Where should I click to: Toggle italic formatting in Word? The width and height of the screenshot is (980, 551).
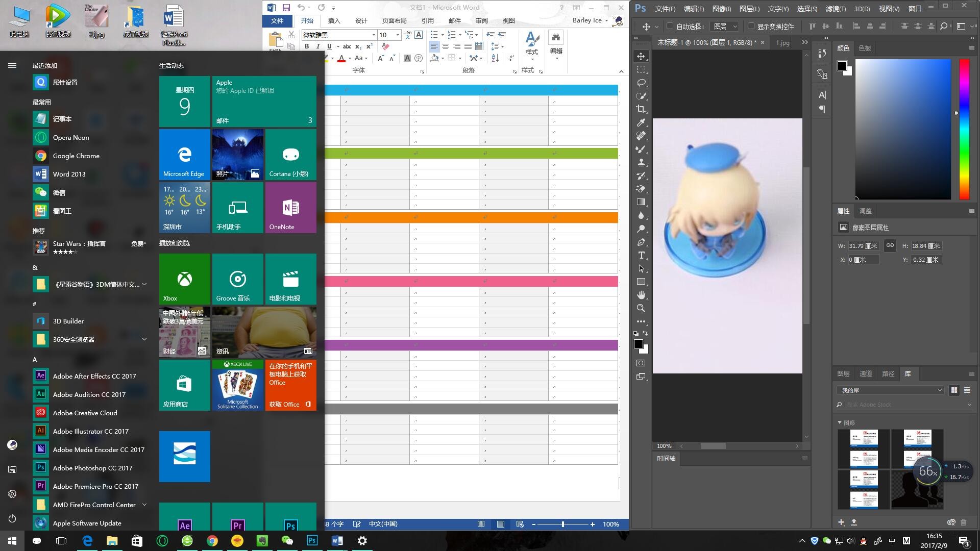318,46
